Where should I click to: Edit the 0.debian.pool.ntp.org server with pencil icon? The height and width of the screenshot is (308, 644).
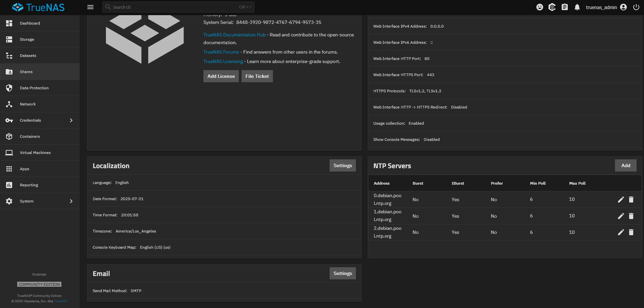pyautogui.click(x=621, y=199)
